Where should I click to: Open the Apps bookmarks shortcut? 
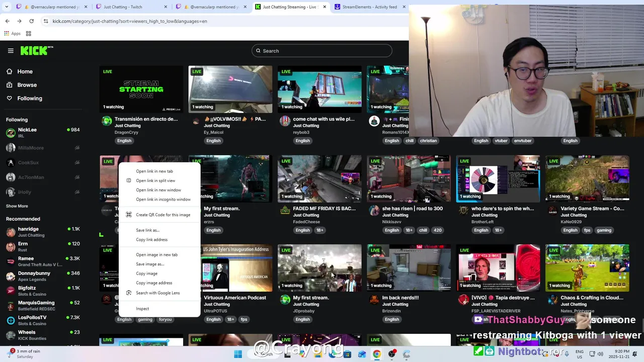12,34
